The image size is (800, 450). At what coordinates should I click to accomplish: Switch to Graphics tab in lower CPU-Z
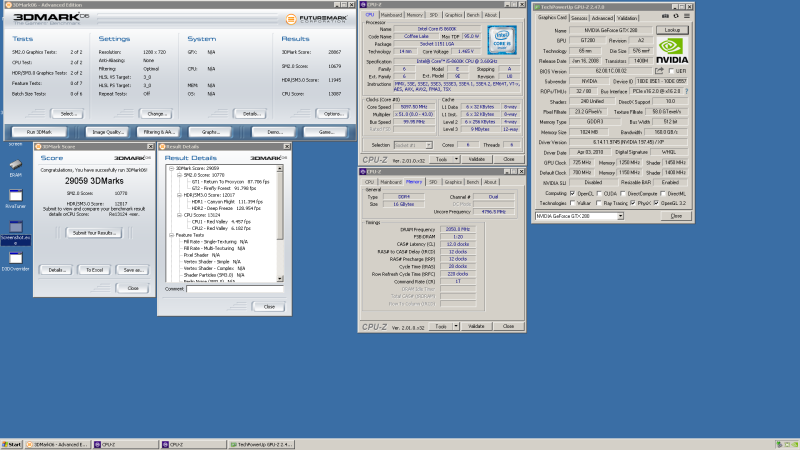[x=453, y=182]
